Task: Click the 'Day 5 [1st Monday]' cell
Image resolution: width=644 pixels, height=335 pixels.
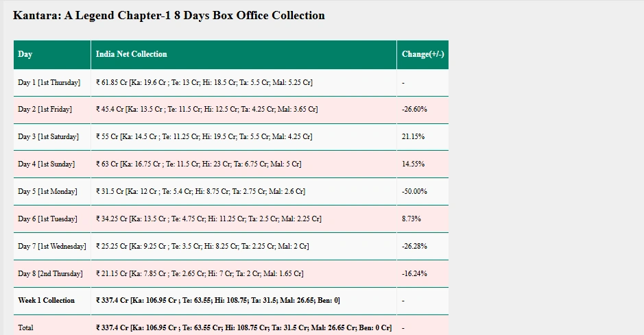Action: (47, 192)
